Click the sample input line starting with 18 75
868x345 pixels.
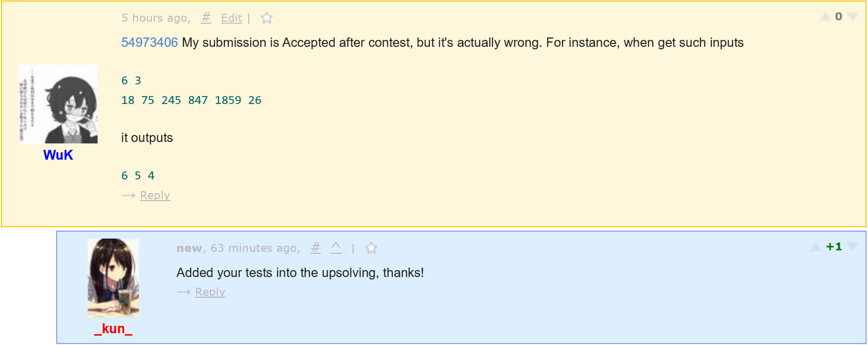coord(191,101)
